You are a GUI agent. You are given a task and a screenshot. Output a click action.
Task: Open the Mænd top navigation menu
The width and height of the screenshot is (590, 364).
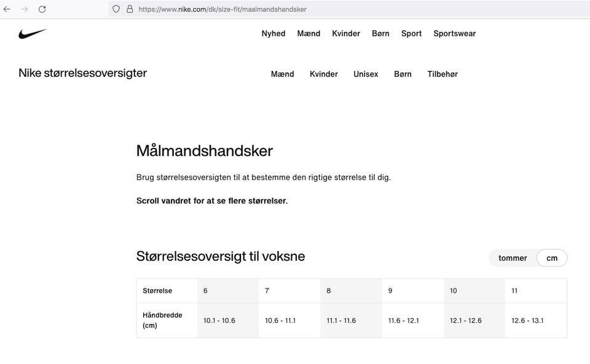click(x=309, y=33)
